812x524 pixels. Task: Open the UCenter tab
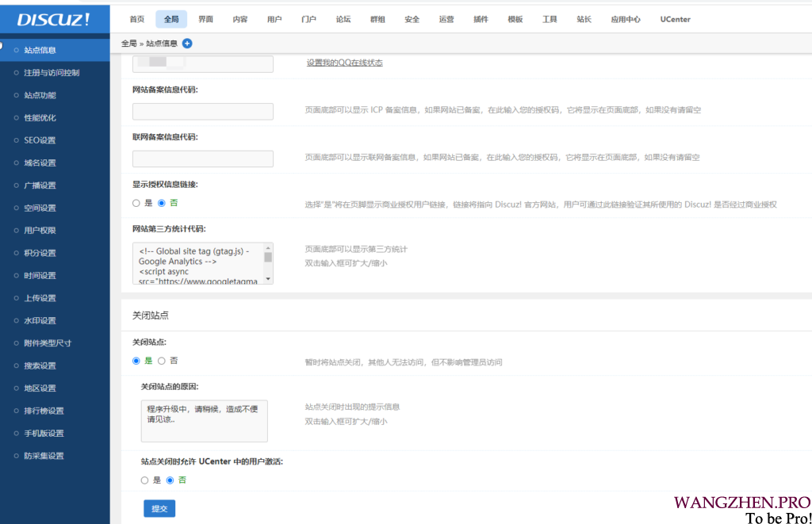675,19
